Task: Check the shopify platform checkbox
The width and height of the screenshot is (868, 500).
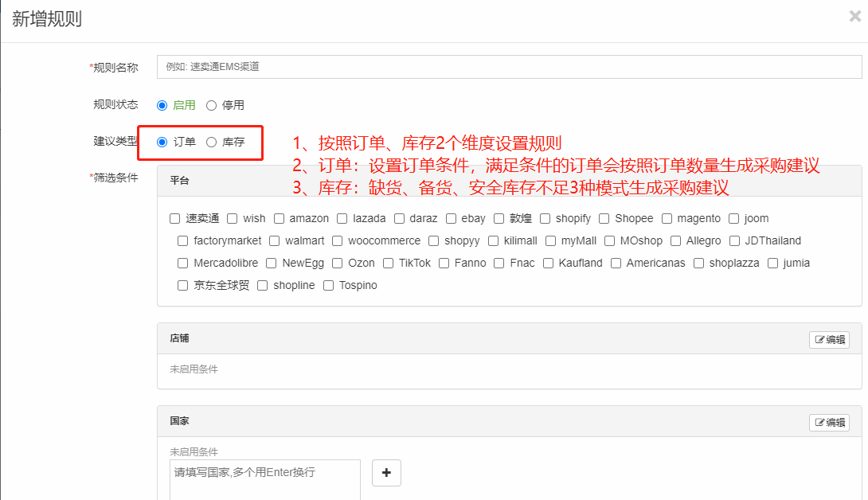Action: 545,219
